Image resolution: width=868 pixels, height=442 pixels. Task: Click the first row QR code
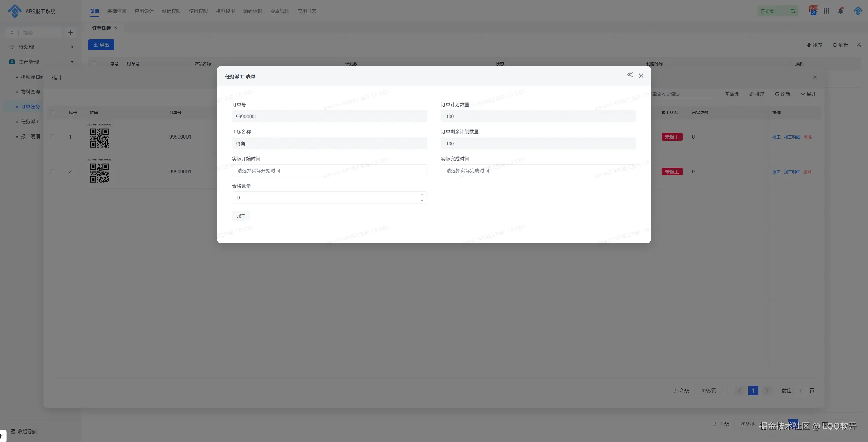pos(99,138)
